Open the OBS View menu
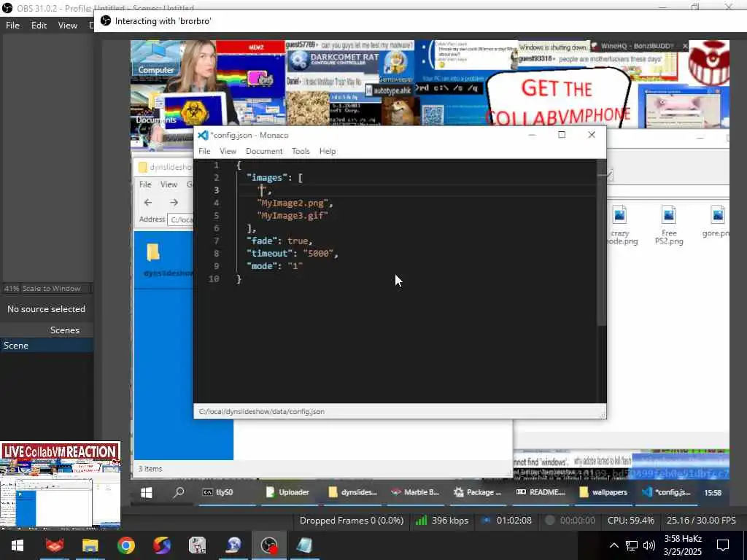Viewport: 747px width, 560px height. 68,26
